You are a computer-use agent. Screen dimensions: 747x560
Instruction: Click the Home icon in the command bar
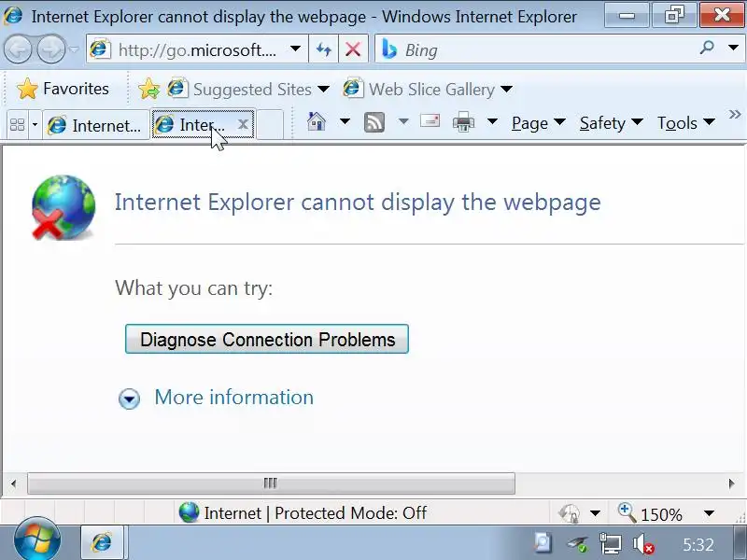317,122
